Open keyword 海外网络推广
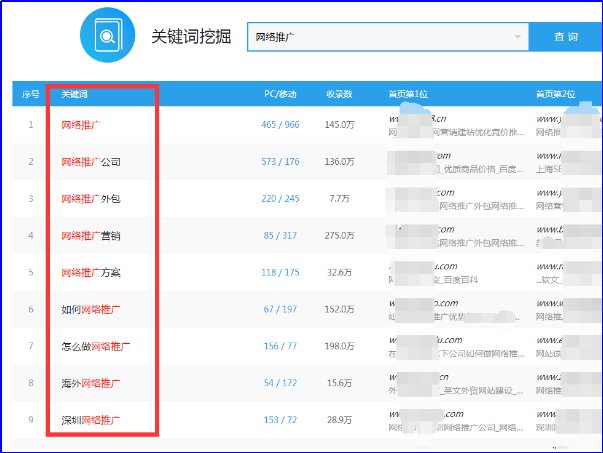This screenshot has height=453, width=603. point(91,383)
